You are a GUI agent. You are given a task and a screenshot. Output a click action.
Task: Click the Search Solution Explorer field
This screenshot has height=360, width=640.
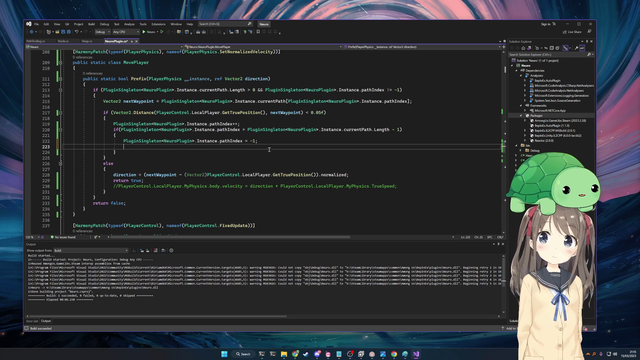click(x=550, y=55)
